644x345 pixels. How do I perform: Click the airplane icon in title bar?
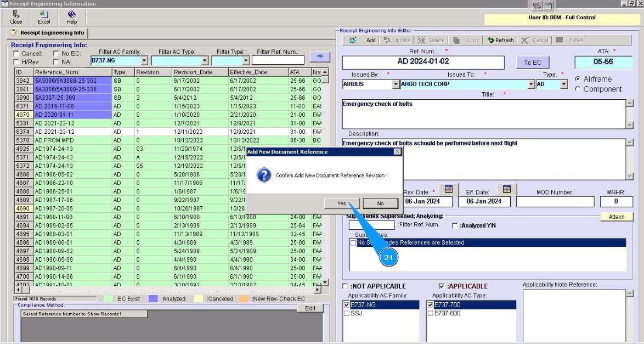coord(536,6)
